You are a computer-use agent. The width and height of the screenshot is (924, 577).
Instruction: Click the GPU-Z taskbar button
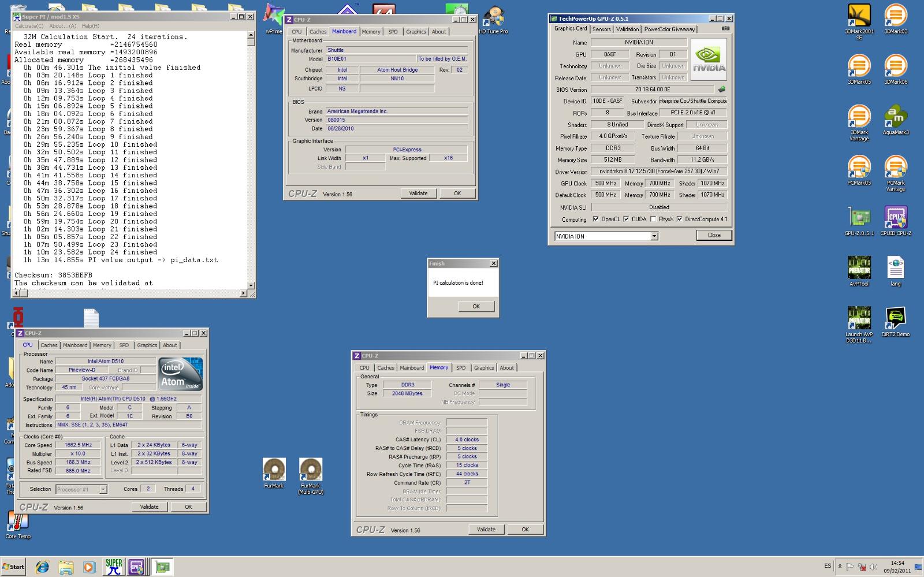point(162,567)
